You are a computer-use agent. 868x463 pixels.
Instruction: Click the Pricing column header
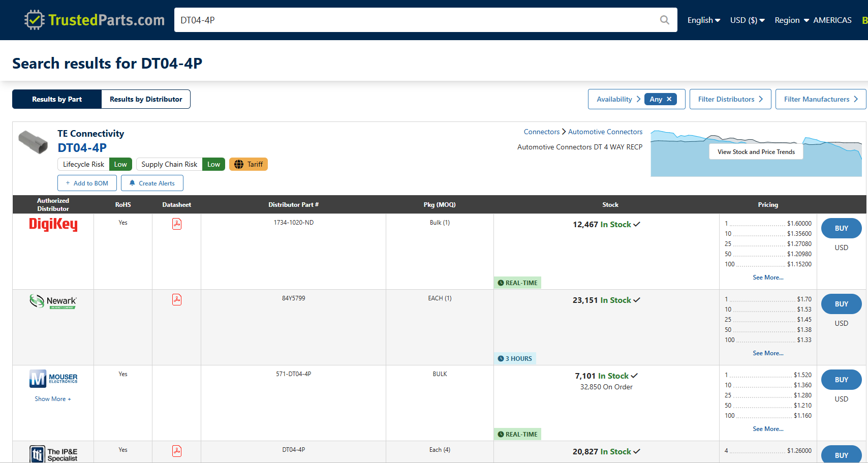pos(768,204)
